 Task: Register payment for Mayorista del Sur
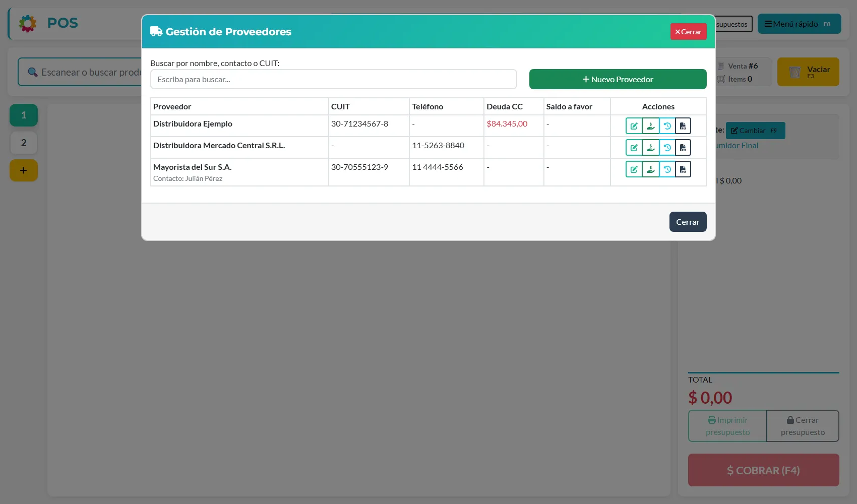tap(650, 169)
